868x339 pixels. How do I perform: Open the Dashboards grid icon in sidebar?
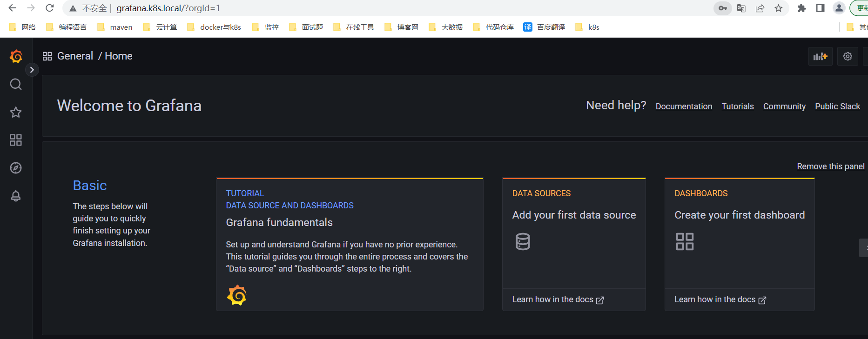click(x=16, y=140)
